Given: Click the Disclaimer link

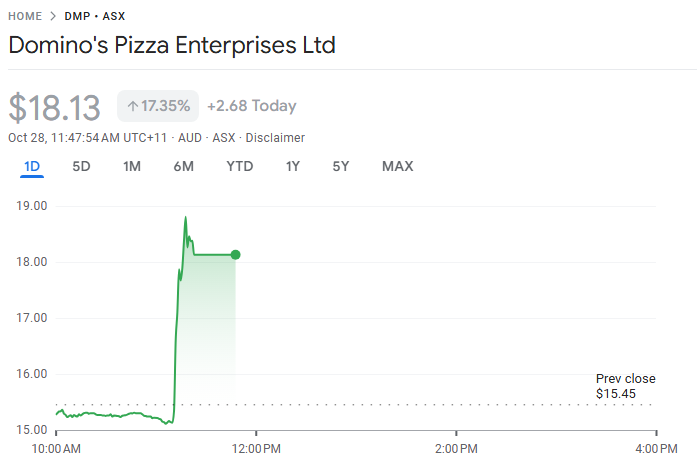Looking at the screenshot, I should pyautogui.click(x=275, y=138).
